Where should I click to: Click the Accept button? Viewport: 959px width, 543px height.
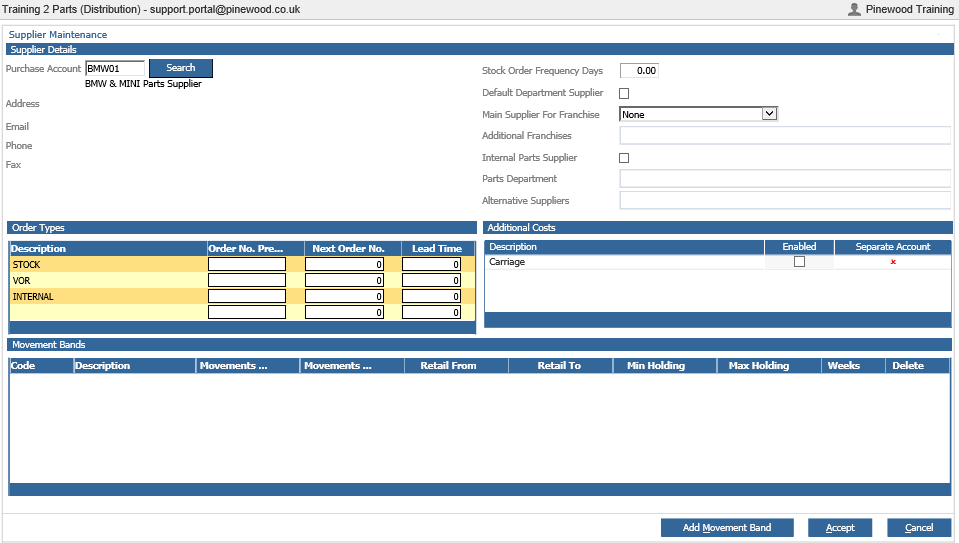point(840,527)
